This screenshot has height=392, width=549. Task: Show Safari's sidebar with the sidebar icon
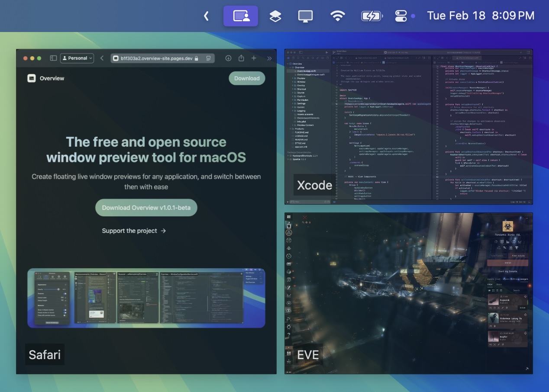53,58
